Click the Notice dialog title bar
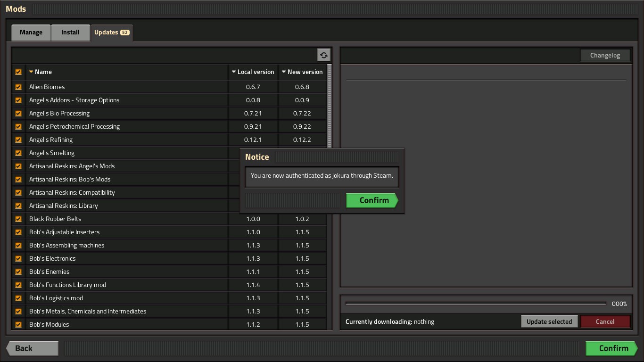The width and height of the screenshot is (644, 362). click(x=322, y=157)
